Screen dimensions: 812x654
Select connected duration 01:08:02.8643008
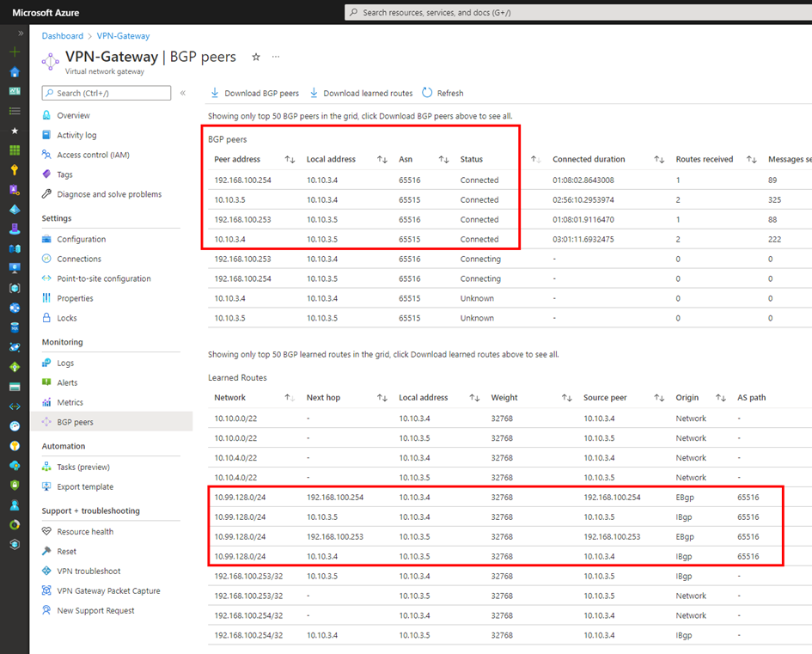pos(583,180)
